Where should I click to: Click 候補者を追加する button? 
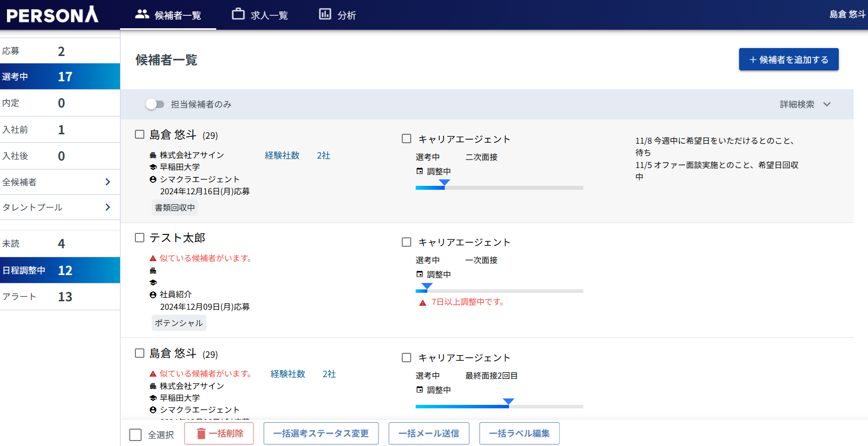click(789, 59)
